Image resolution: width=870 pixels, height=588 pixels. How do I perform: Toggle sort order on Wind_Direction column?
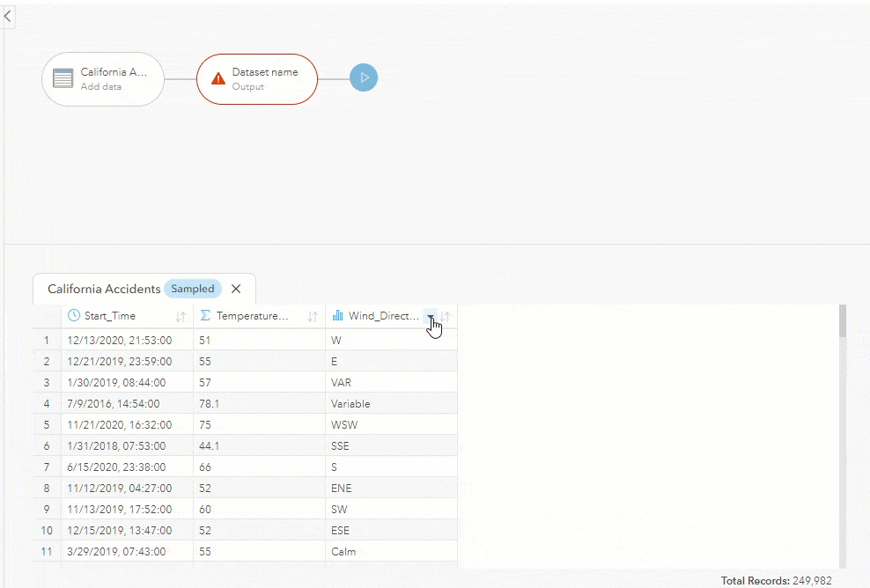(x=446, y=315)
